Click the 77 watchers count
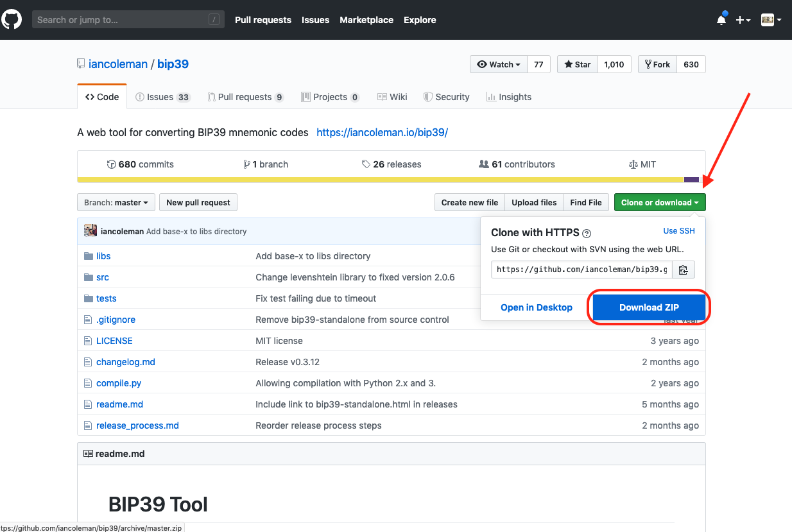Screen dimensions: 792x532 pos(538,64)
